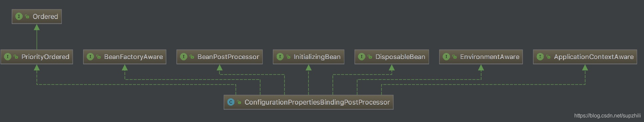
Task: Click the public visibility icon on ConfigurationPropertiesBindingPostProcessor
Action: click(239, 102)
